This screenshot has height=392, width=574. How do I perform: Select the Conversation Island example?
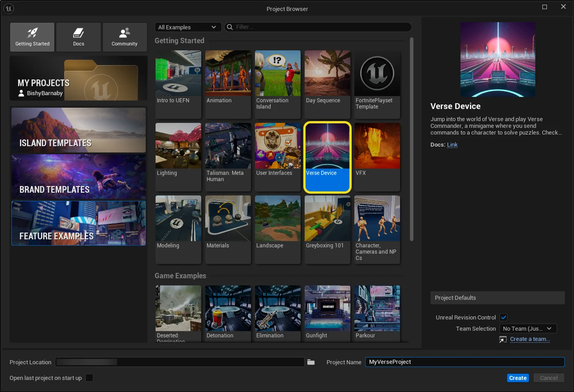point(278,84)
